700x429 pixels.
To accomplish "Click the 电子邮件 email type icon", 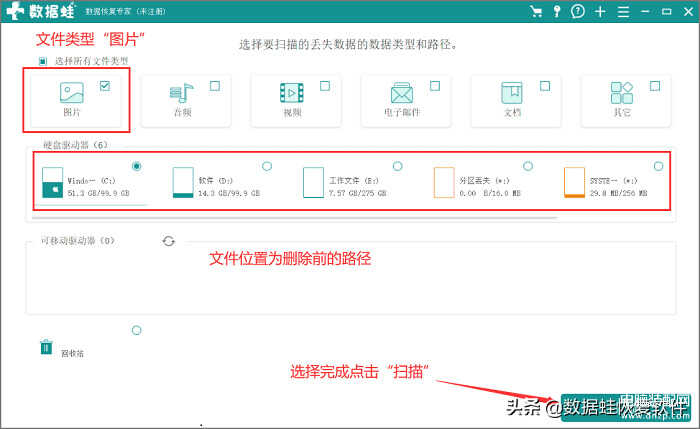I will 402,93.
